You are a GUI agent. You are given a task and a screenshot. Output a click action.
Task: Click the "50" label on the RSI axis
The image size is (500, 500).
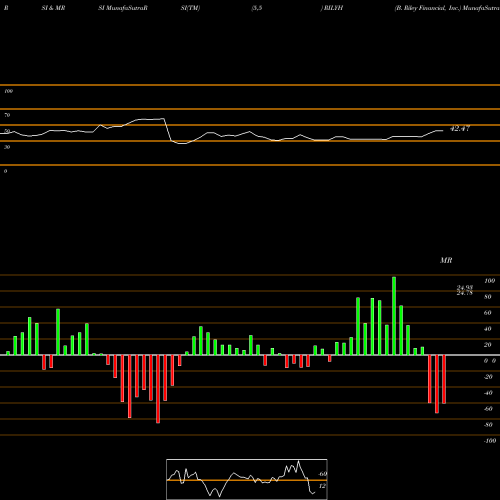(7, 131)
